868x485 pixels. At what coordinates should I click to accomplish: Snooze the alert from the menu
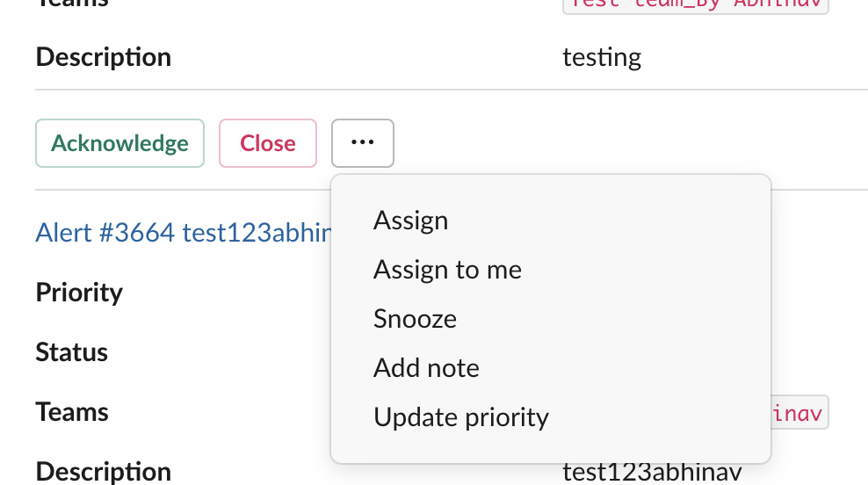pyautogui.click(x=415, y=318)
